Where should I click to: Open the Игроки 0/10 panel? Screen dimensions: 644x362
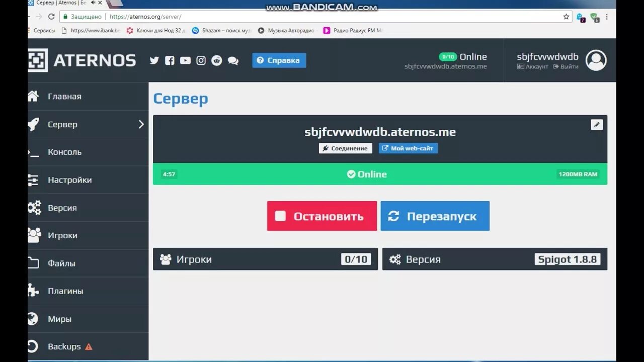265,259
